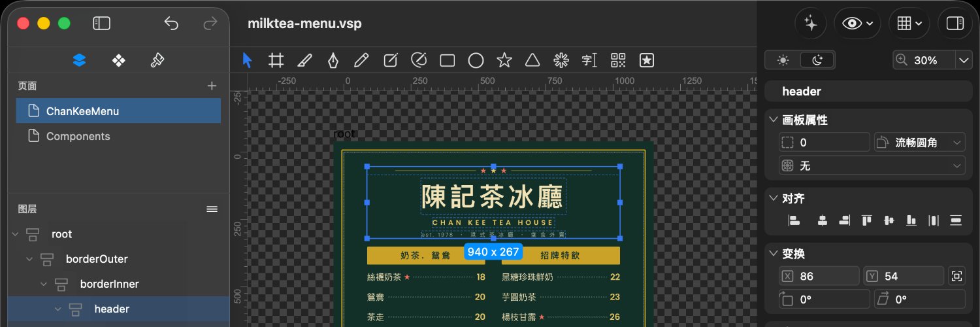Distribute selection vertically
The image size is (980, 327).
956,220
